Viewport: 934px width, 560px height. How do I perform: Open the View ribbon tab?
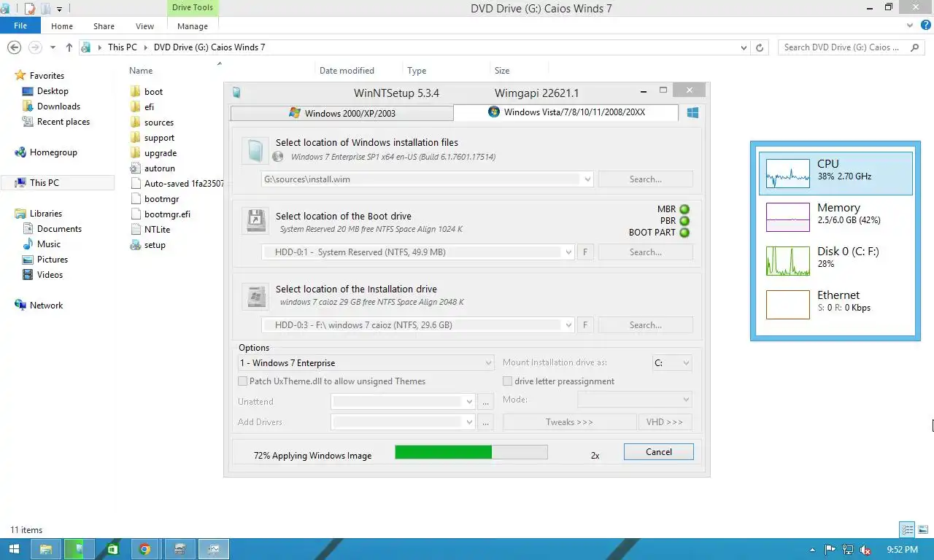point(144,26)
